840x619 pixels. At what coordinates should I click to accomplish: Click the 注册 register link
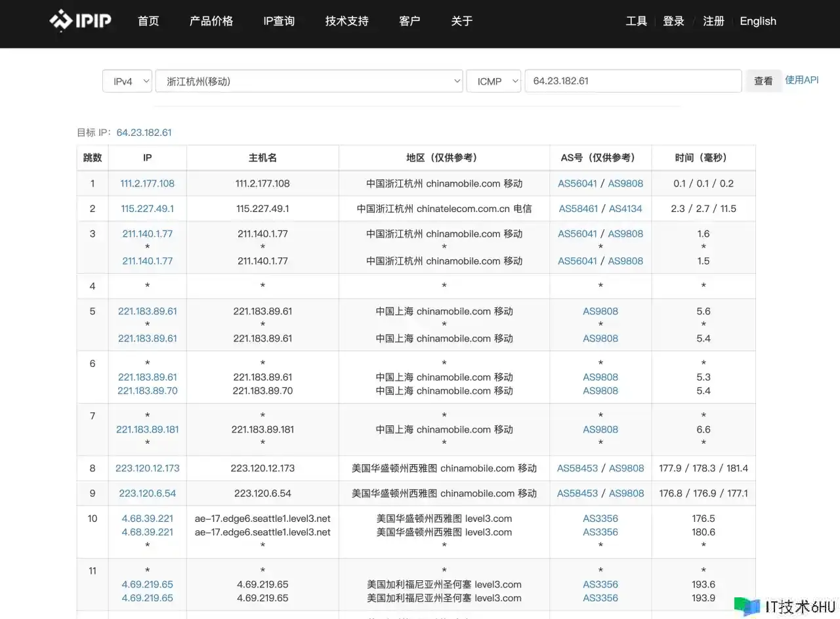pos(713,21)
